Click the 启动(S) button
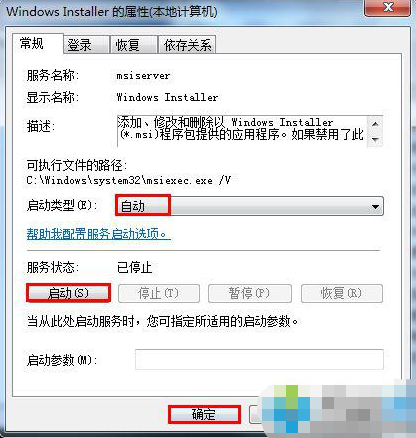Screen dimensions: 416x438 pos(68,293)
